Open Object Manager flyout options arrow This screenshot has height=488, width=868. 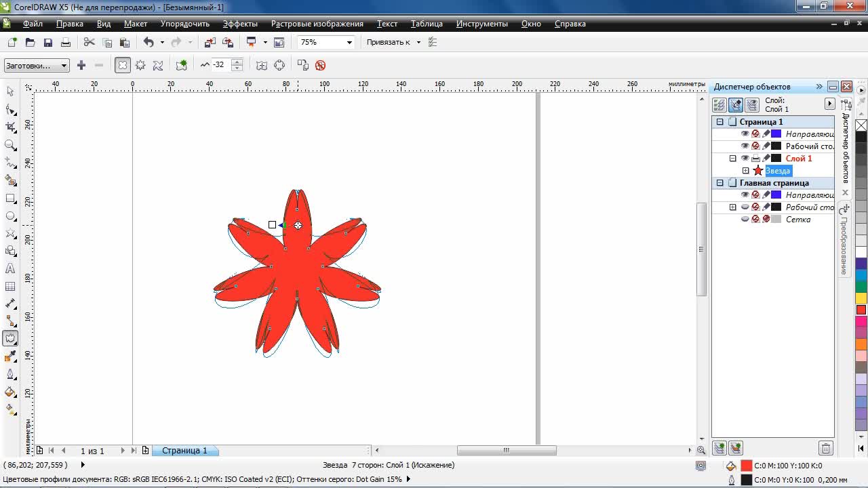829,104
